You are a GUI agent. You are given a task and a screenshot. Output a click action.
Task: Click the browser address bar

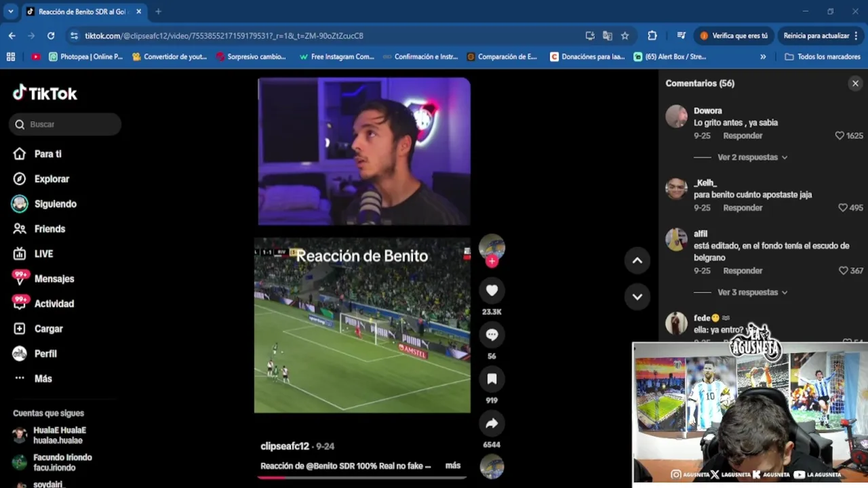[x=325, y=35]
